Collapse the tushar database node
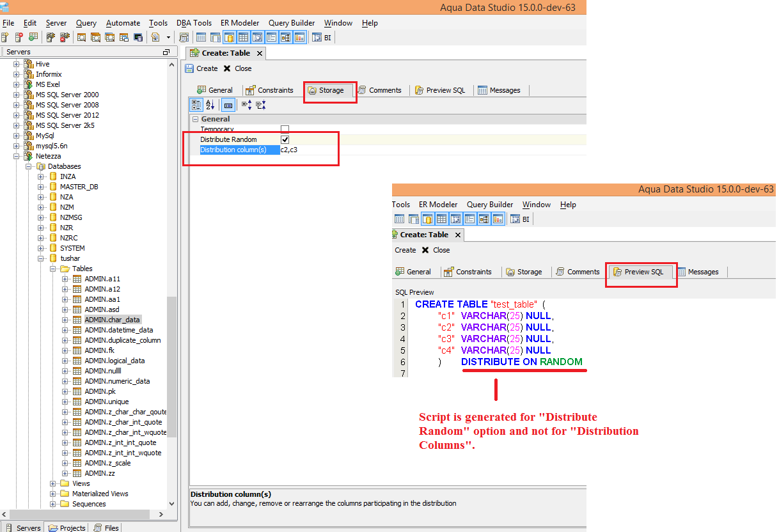Viewport: 779px width, 532px height. point(41,258)
